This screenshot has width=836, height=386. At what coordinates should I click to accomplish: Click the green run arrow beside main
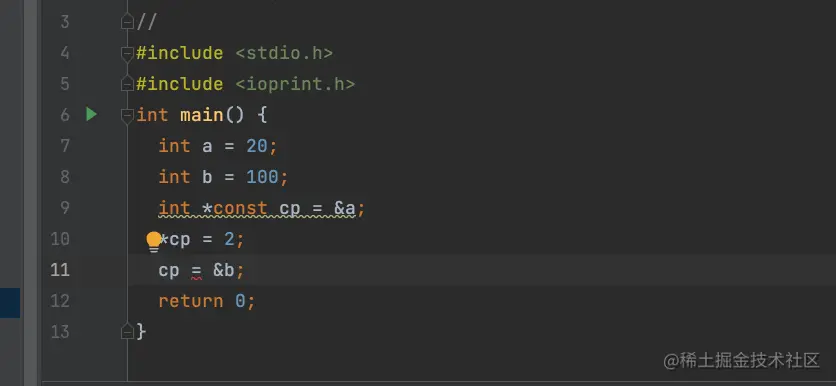coord(91,114)
